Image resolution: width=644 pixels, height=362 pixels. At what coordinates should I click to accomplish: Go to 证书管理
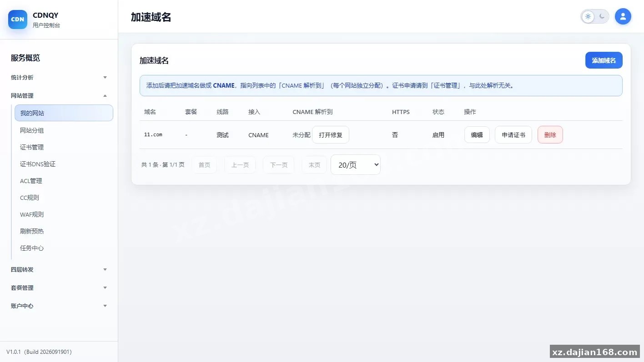pos(64,147)
